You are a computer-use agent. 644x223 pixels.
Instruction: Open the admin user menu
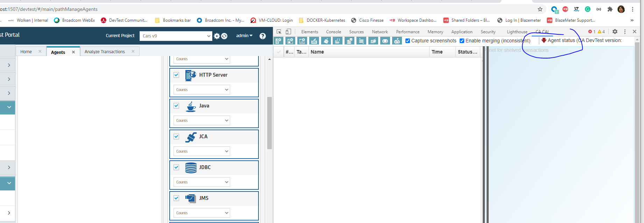click(244, 36)
